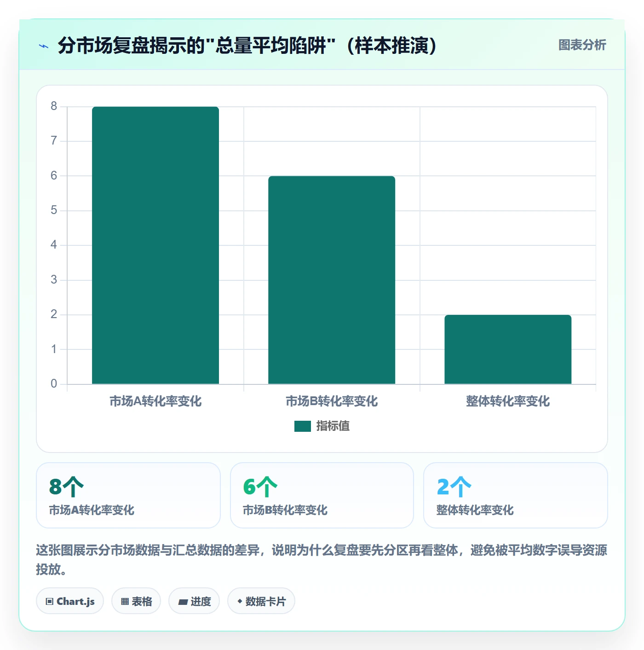Select the 8个 市场A转化率变化 data card
Viewport: 644px width, 650px height.
coord(128,495)
